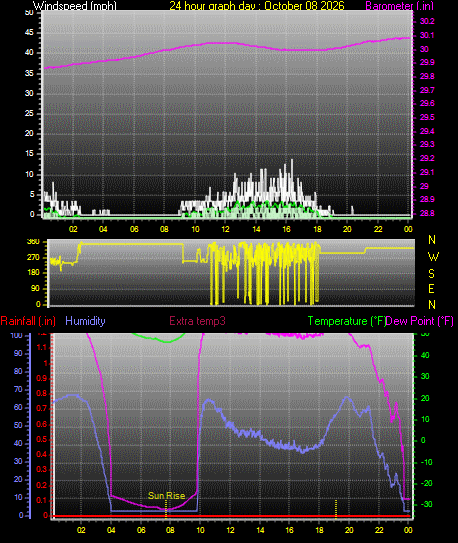This screenshot has height=543, width=458.
Task: Select the 'Extra temp3' legend label
Action: click(197, 321)
